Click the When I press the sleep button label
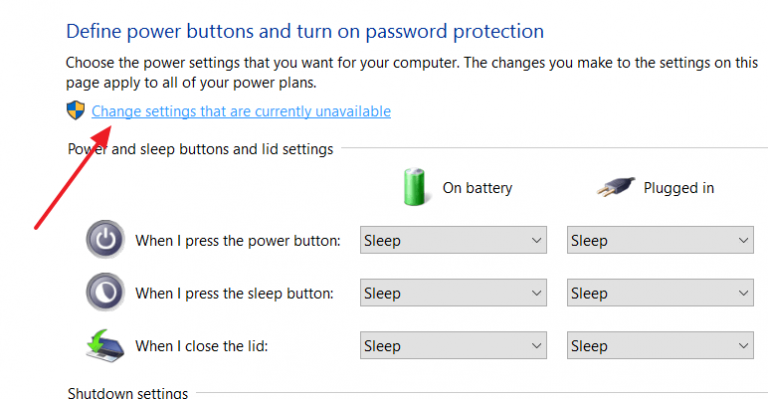Image resolution: width=768 pixels, height=399 pixels. [x=235, y=293]
